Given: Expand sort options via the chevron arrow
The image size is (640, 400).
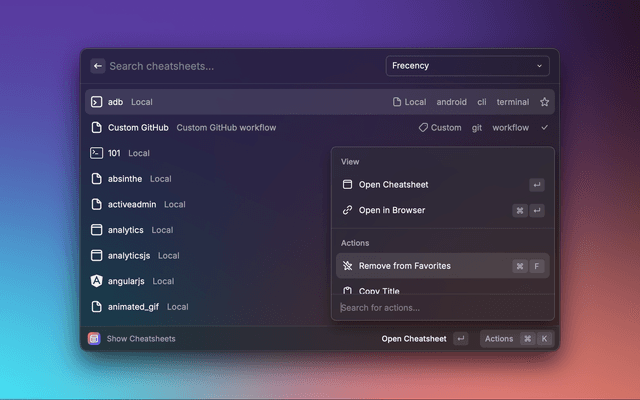Looking at the screenshot, I should [x=540, y=66].
